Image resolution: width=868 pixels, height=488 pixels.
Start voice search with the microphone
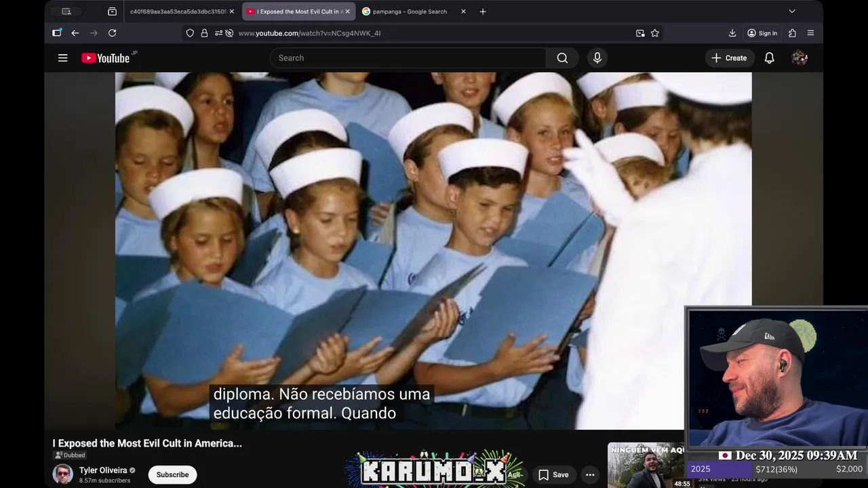(x=597, y=58)
